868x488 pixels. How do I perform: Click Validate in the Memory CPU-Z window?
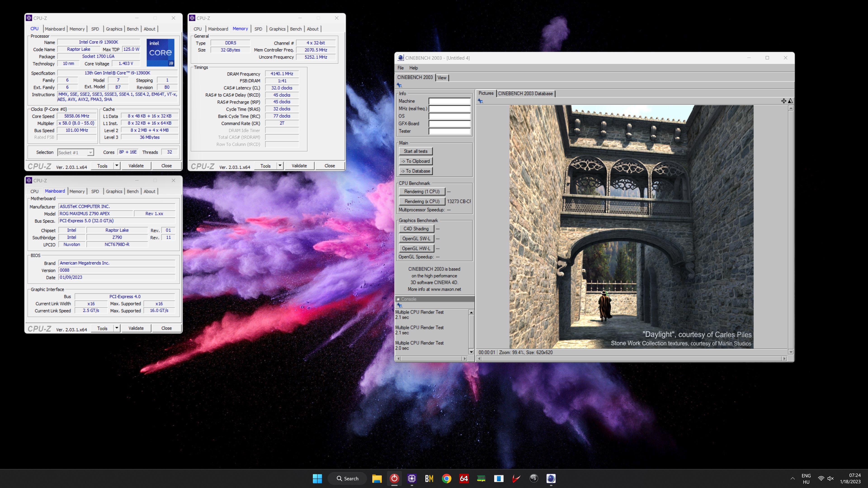(x=299, y=166)
